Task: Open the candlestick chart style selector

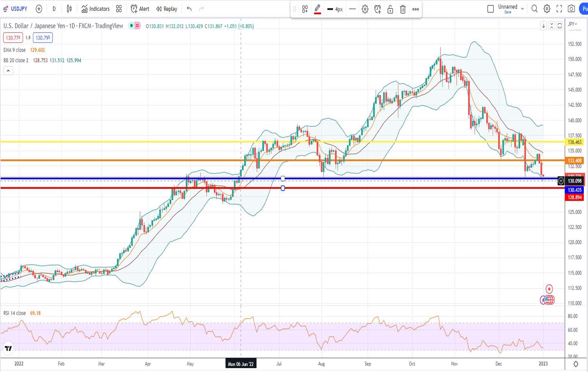Action: pos(69,9)
